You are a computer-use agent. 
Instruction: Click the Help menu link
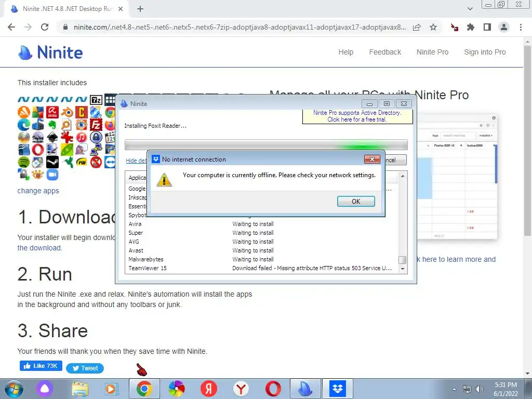pos(345,52)
